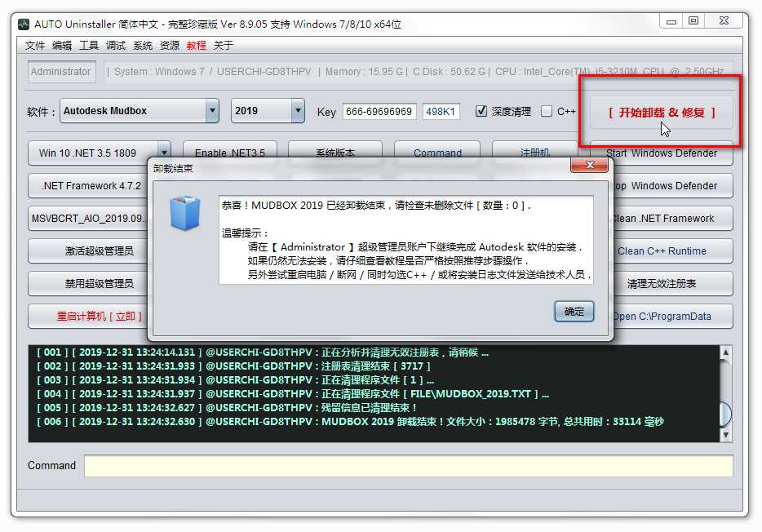Close the AUTO Uninstaller main window
Screen dimensions: 762x532
(x=724, y=21)
